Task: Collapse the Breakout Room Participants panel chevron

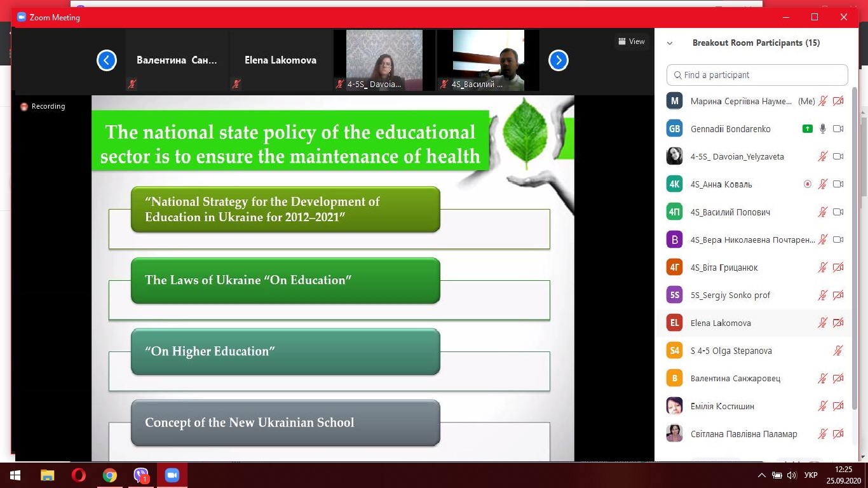Action: tap(669, 43)
